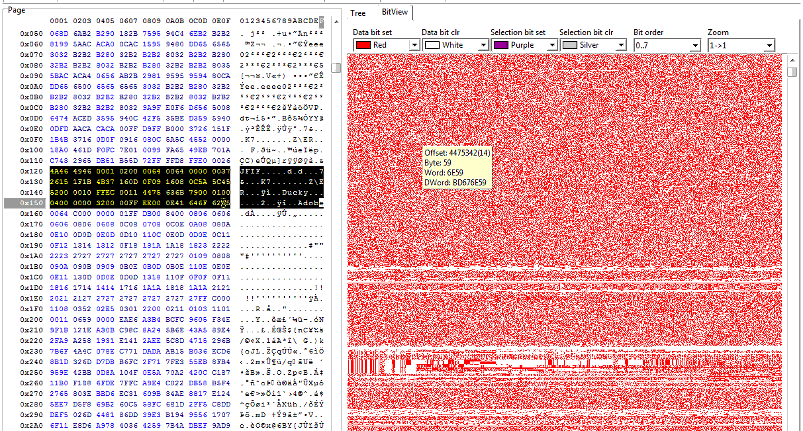The width and height of the screenshot is (803, 431).
Task: Click the Page group label
Action: click(x=16, y=10)
